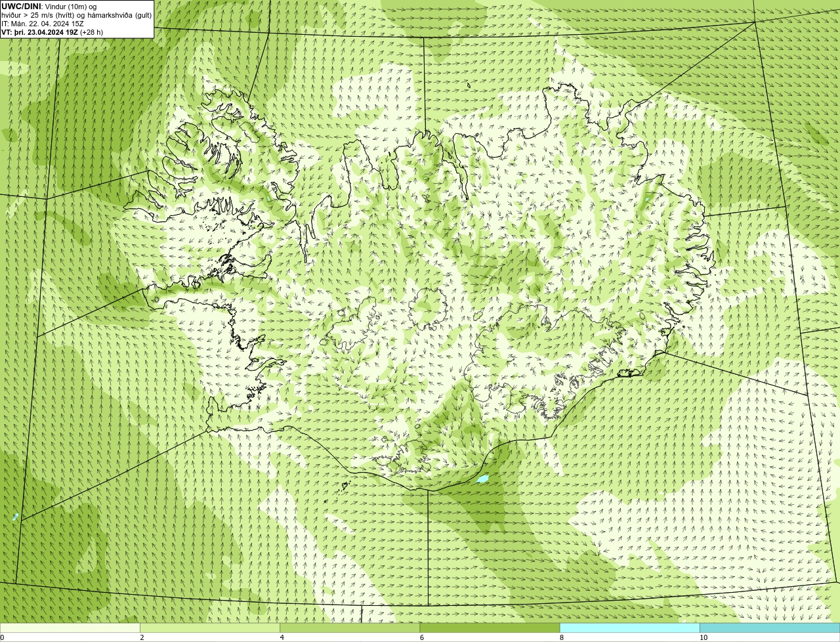Click the line "hviður > 25 m/s (hvítt) og hámarkshviða (gult)"
This screenshot has height=642, width=840.
76,14
